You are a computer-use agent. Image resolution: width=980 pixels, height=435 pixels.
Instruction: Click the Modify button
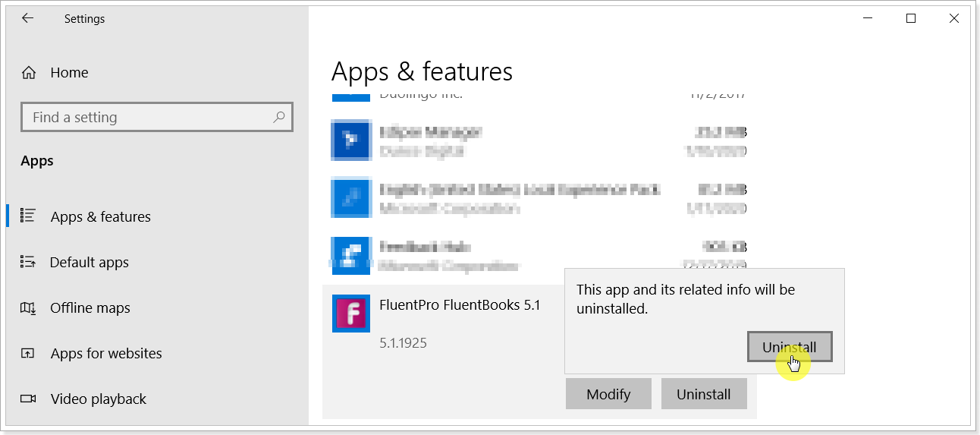click(608, 394)
